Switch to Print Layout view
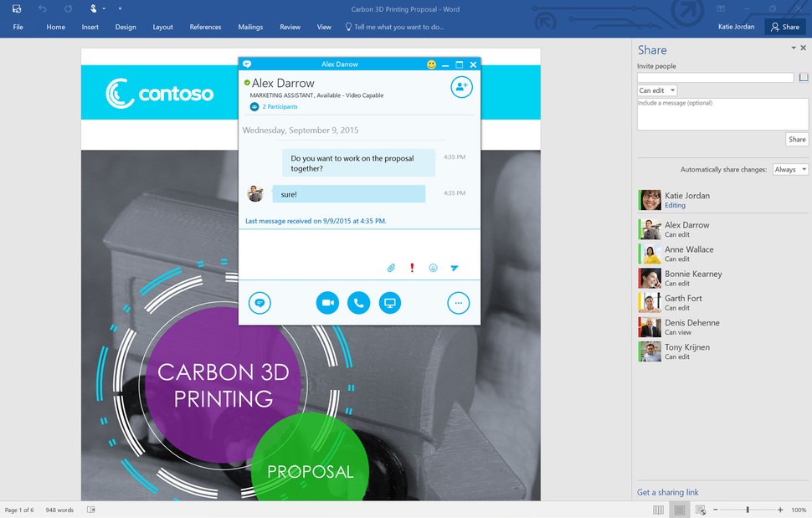 (x=680, y=510)
